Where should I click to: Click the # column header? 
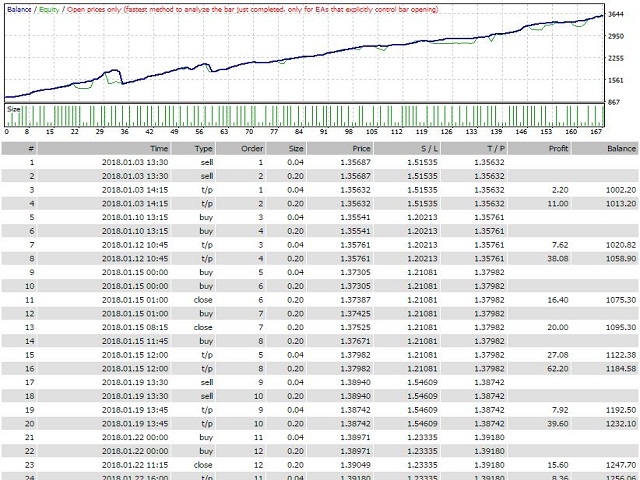coord(19,149)
